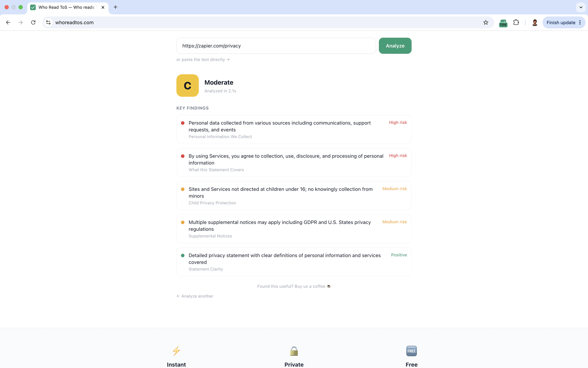Click 'Personal Information We Collect' caption
This screenshot has width=588, height=368.
220,137
